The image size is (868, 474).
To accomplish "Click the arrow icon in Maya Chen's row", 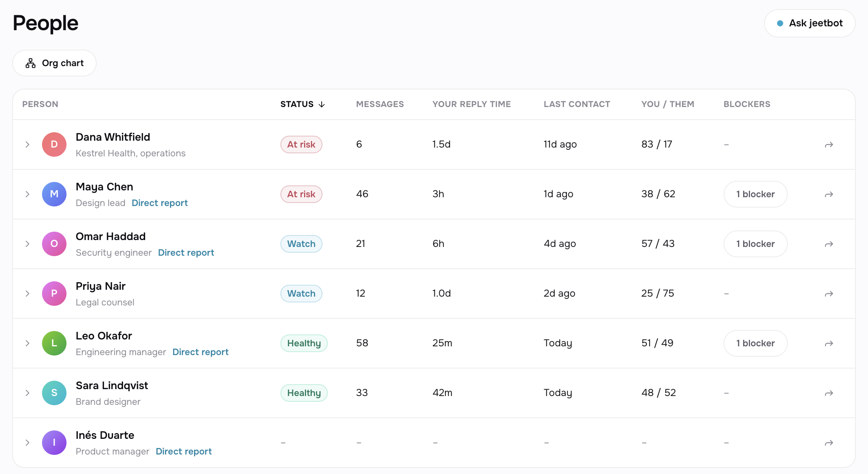I will tap(829, 194).
